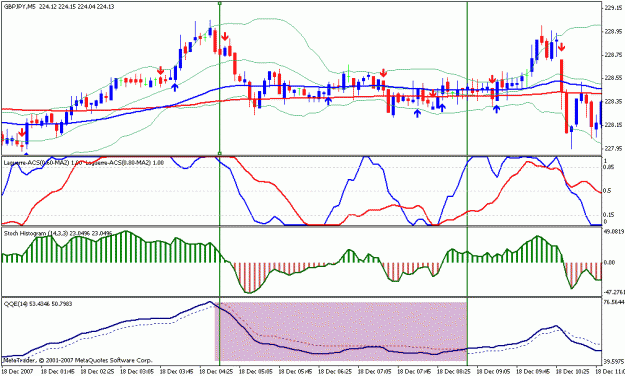Click the 49.0819 value on the Stoch scale
The image size is (625, 376).
[614, 230]
